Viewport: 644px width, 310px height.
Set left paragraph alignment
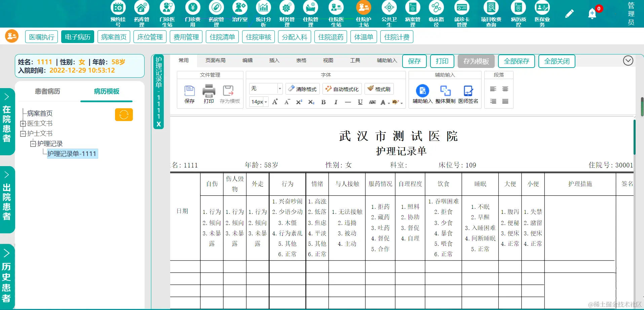tap(493, 89)
